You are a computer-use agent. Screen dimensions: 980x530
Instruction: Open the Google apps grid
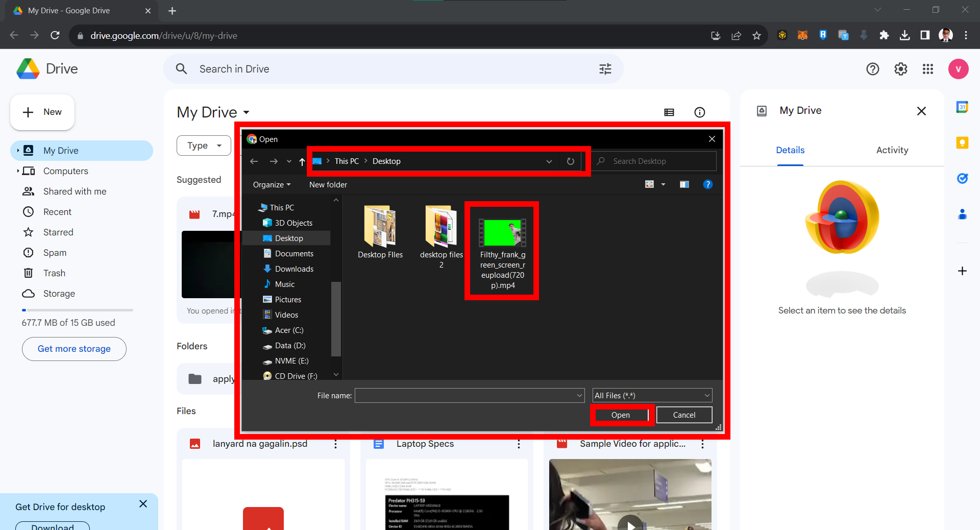(x=928, y=68)
